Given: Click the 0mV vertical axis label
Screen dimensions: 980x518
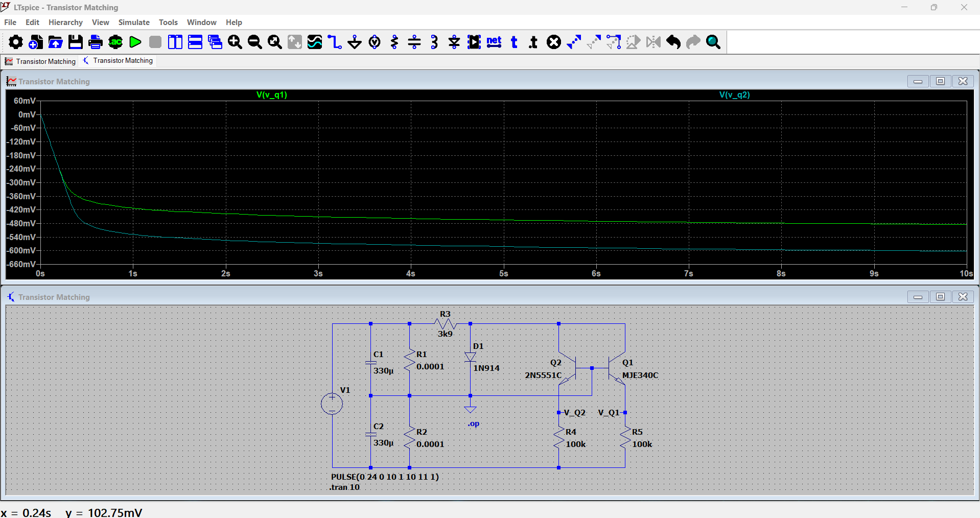Looking at the screenshot, I should tap(27, 114).
